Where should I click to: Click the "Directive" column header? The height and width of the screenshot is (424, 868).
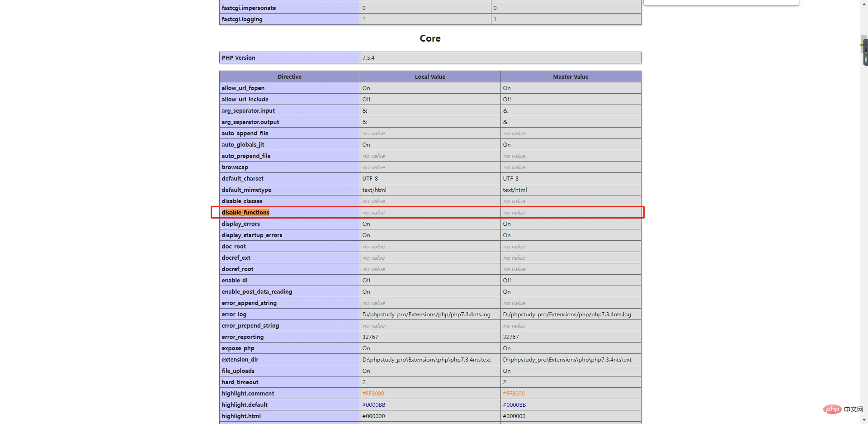tap(290, 76)
